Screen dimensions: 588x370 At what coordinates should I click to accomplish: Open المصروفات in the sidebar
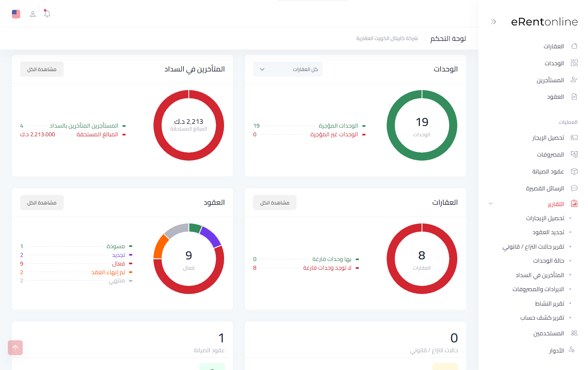[550, 154]
